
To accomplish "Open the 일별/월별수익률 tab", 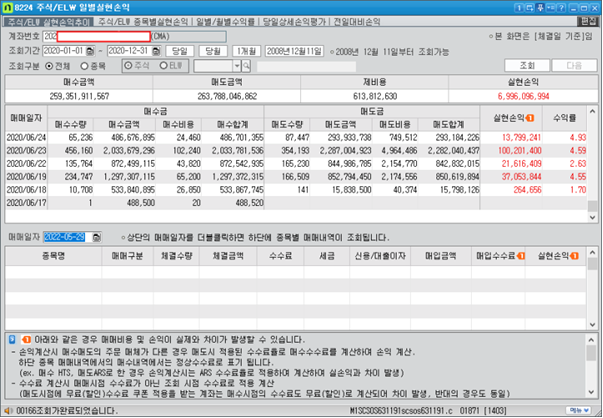I will pyautogui.click(x=225, y=22).
